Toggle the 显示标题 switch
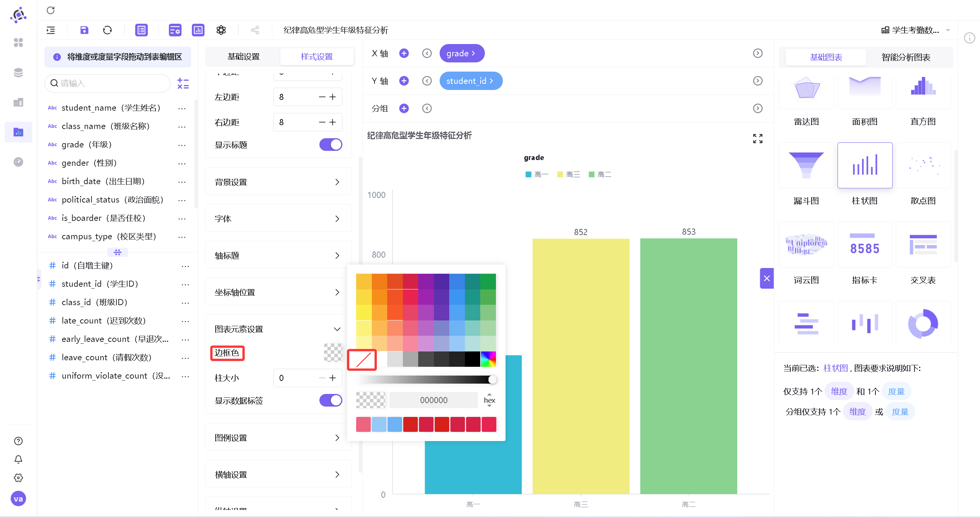 click(331, 145)
